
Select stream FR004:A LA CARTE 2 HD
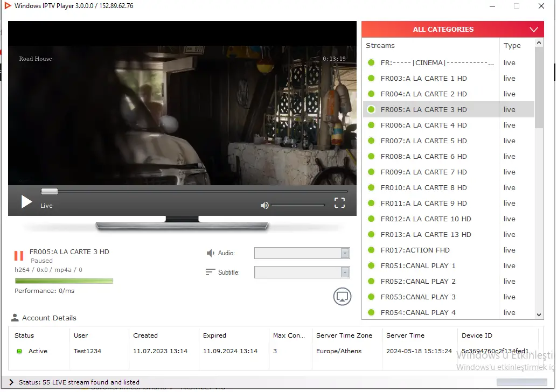449,94
